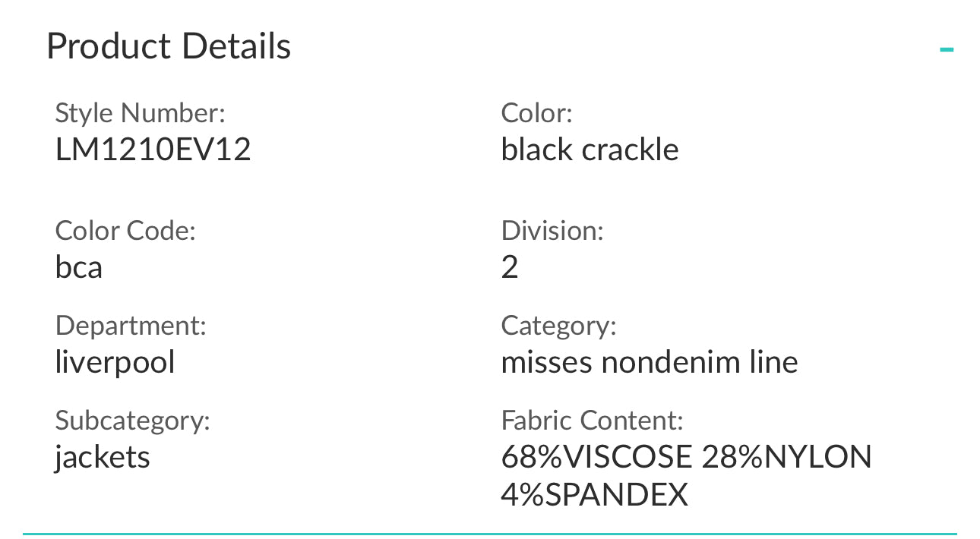Viewport: 980px width, 539px height.
Task: Click the teal divider line below details
Action: pos(490,534)
